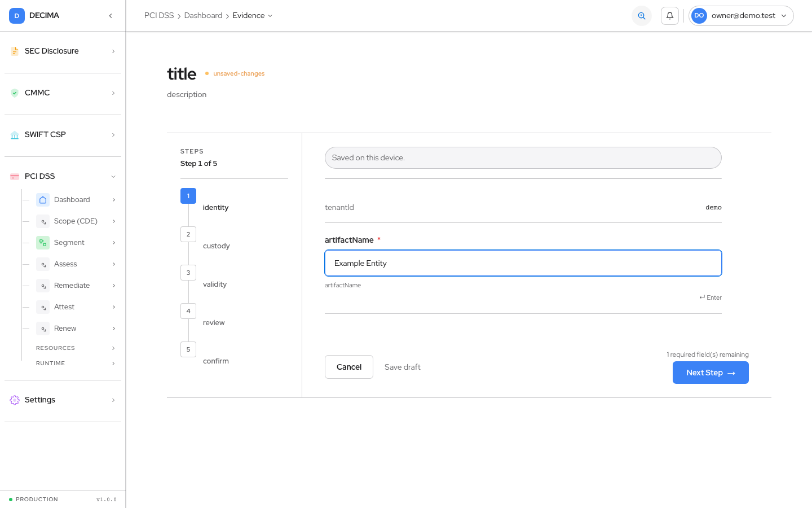Open Dashboard in the PCI DSS tree
The image size is (812, 508).
click(x=76, y=200)
